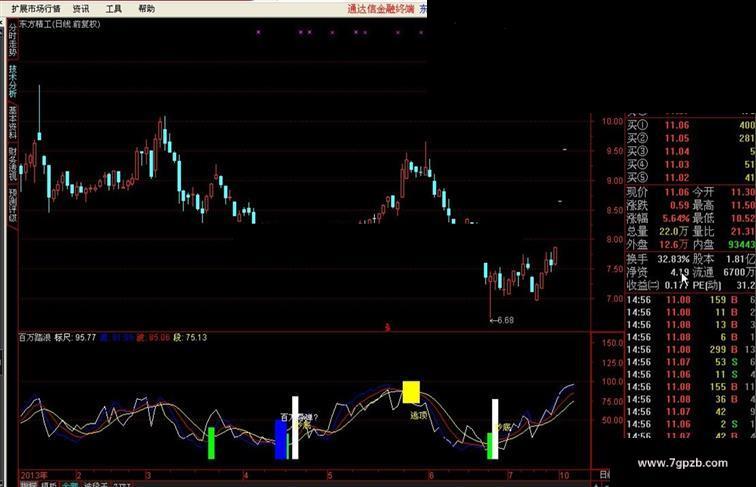Click the tick row with volume 36 B
The width and height of the screenshot is (756, 487).
(690, 399)
